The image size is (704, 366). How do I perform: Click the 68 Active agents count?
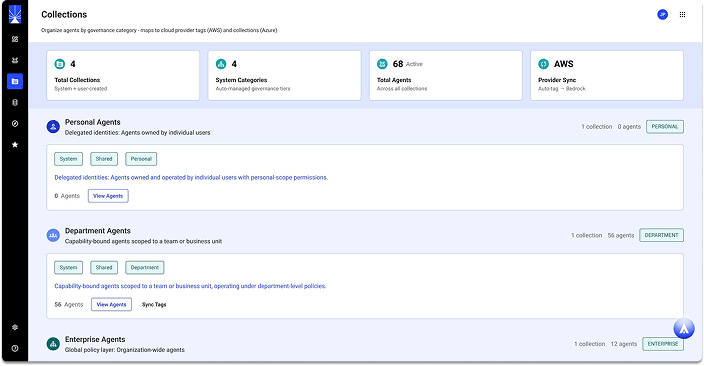(407, 64)
